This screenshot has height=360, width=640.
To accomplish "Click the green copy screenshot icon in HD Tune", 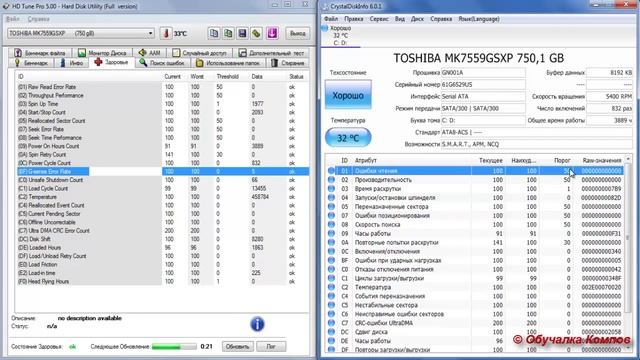I will coord(228,33).
